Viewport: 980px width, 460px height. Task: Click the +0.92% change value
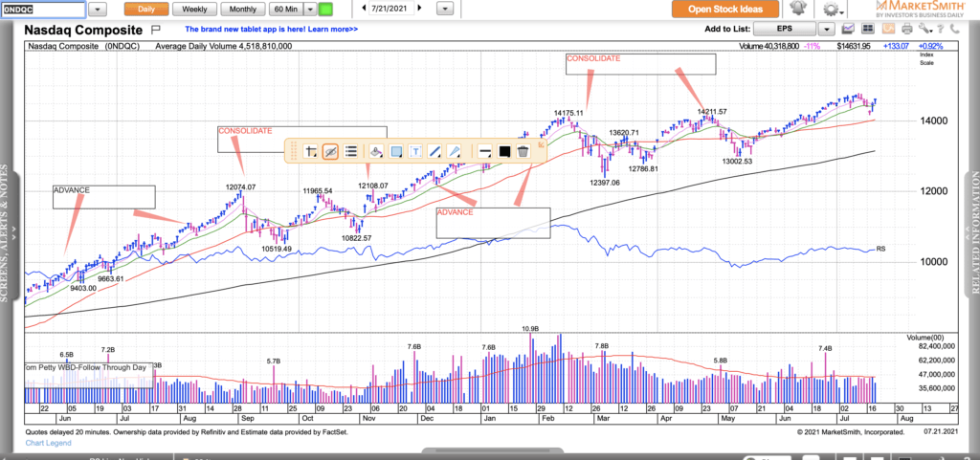tap(930, 46)
